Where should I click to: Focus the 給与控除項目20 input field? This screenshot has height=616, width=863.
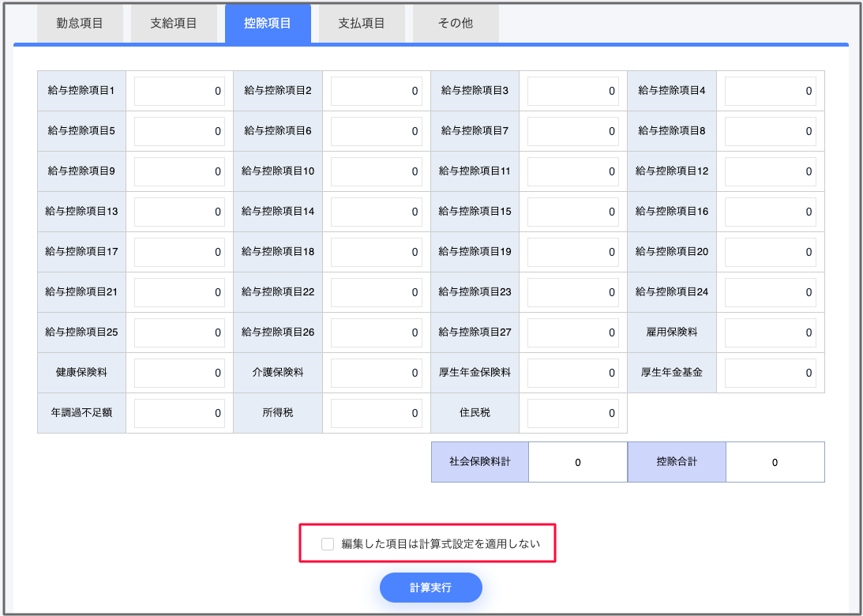770,252
